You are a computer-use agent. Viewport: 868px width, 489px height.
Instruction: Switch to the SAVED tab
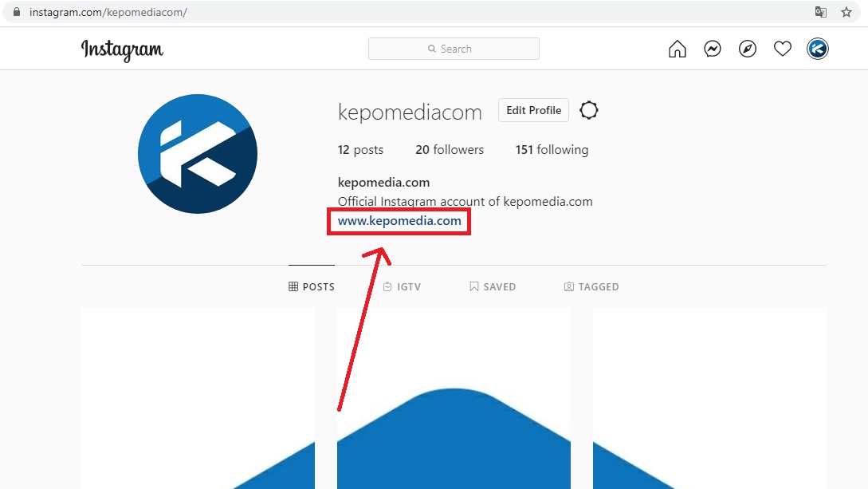click(493, 286)
